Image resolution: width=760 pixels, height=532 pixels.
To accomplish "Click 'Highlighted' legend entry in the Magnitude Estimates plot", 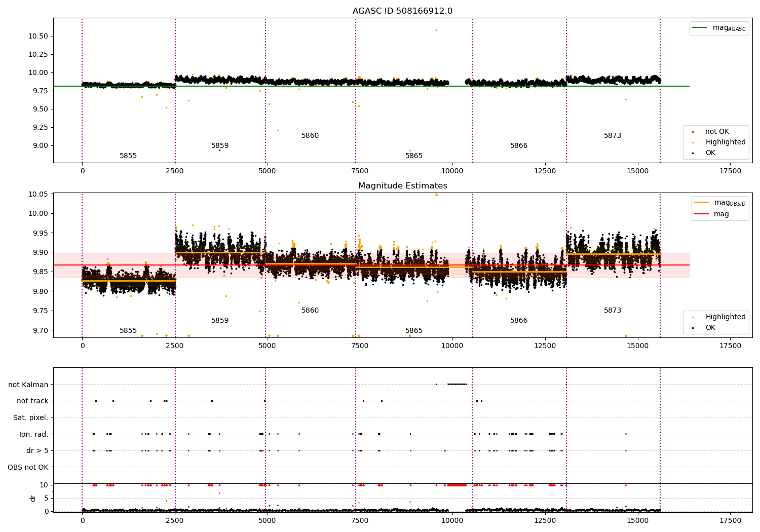I will (718, 317).
